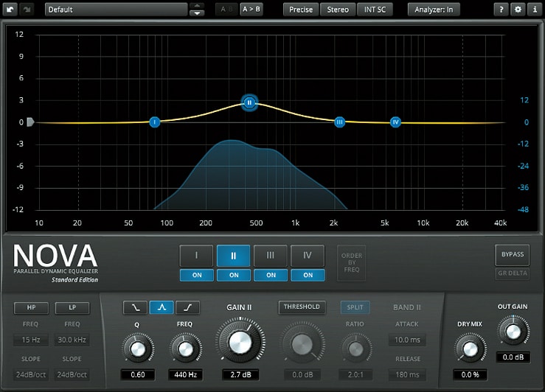Open the Analyzer: In selector

(434, 10)
